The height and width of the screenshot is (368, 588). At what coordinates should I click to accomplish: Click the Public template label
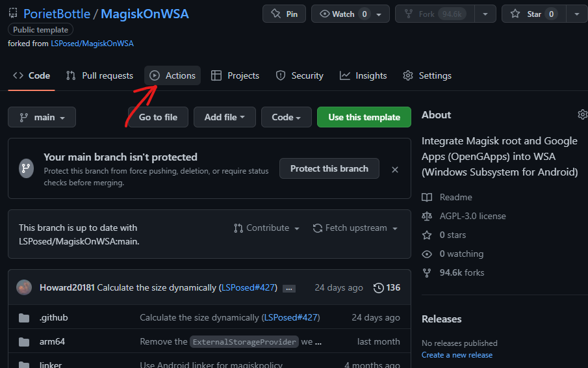[x=40, y=30]
